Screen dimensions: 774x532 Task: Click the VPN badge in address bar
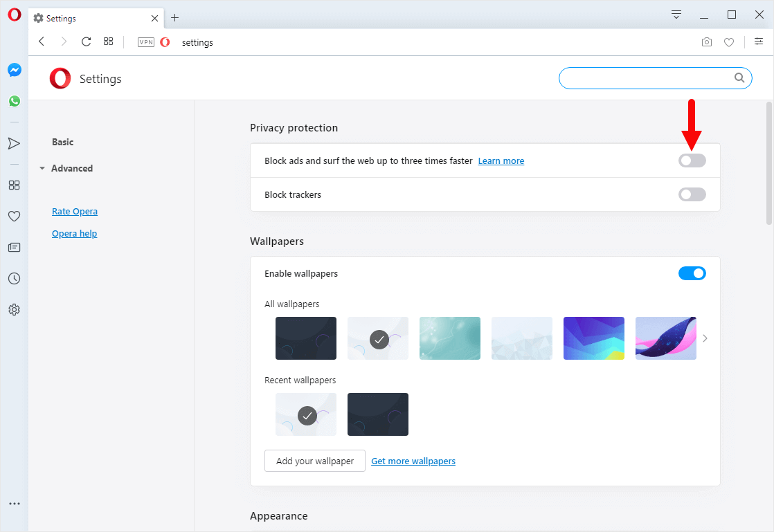[x=146, y=42]
